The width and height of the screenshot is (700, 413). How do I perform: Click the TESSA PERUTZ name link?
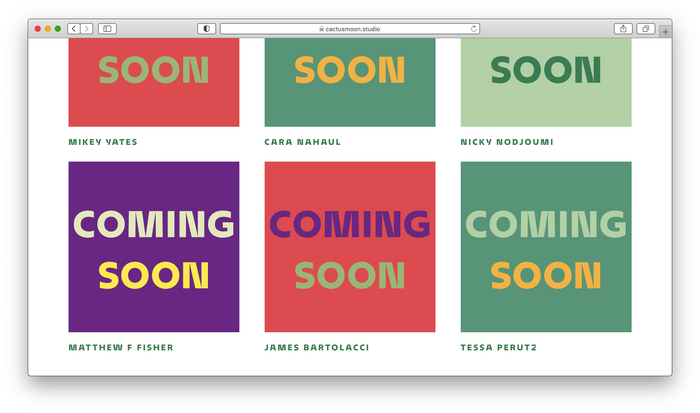click(x=498, y=347)
